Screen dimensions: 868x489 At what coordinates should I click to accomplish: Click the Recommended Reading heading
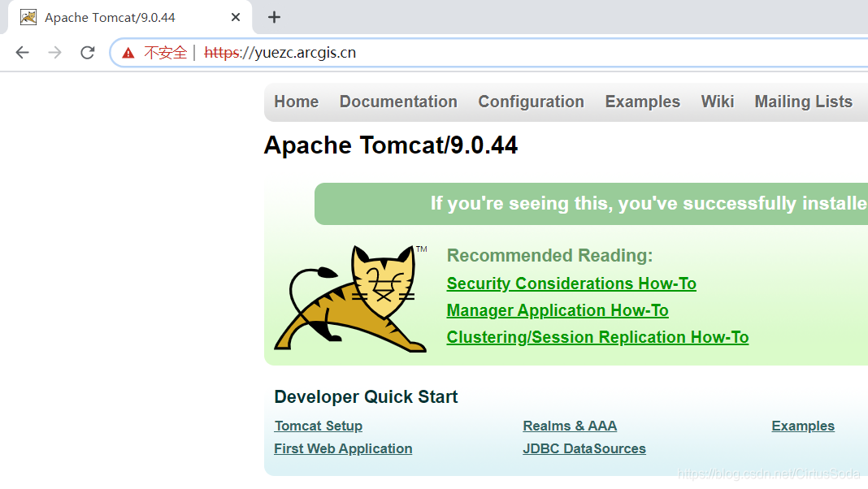(549, 256)
